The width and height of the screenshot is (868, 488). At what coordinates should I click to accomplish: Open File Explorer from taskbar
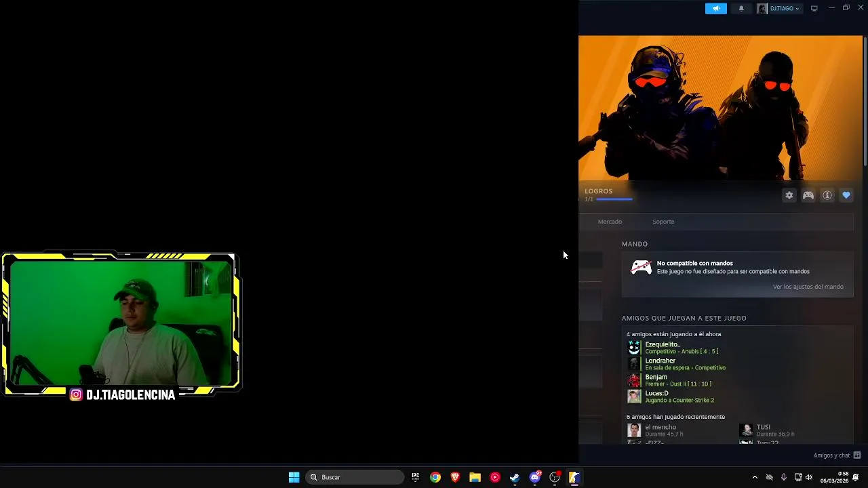tap(475, 477)
